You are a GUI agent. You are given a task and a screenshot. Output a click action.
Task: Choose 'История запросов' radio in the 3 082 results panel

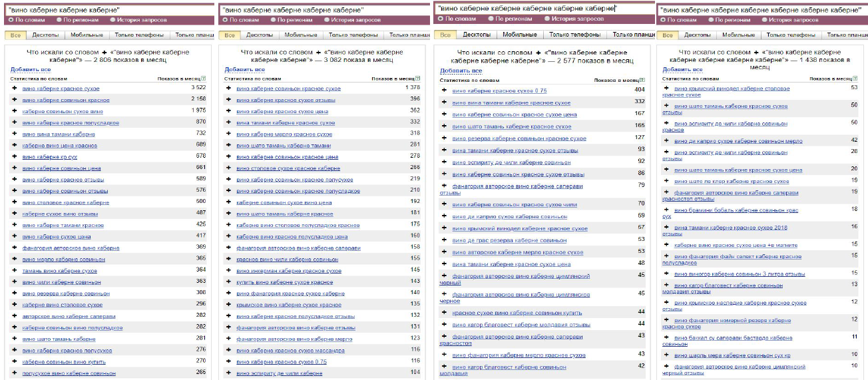[x=327, y=20]
